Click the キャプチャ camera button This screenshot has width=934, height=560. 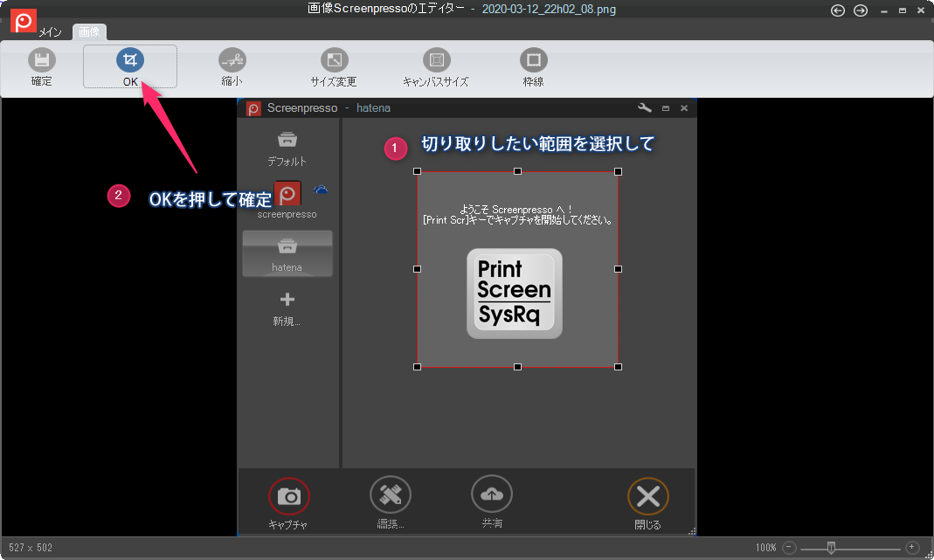(289, 495)
